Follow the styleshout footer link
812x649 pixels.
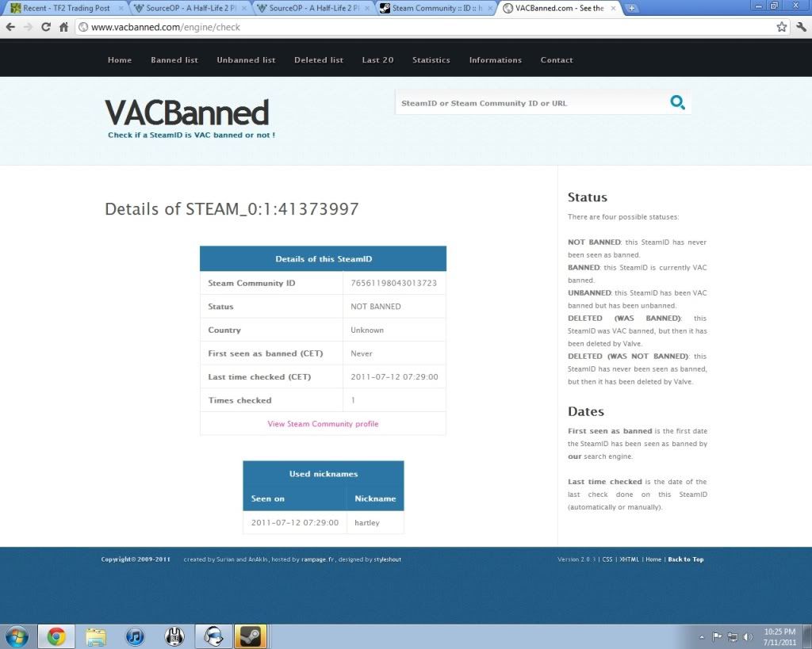pos(387,559)
